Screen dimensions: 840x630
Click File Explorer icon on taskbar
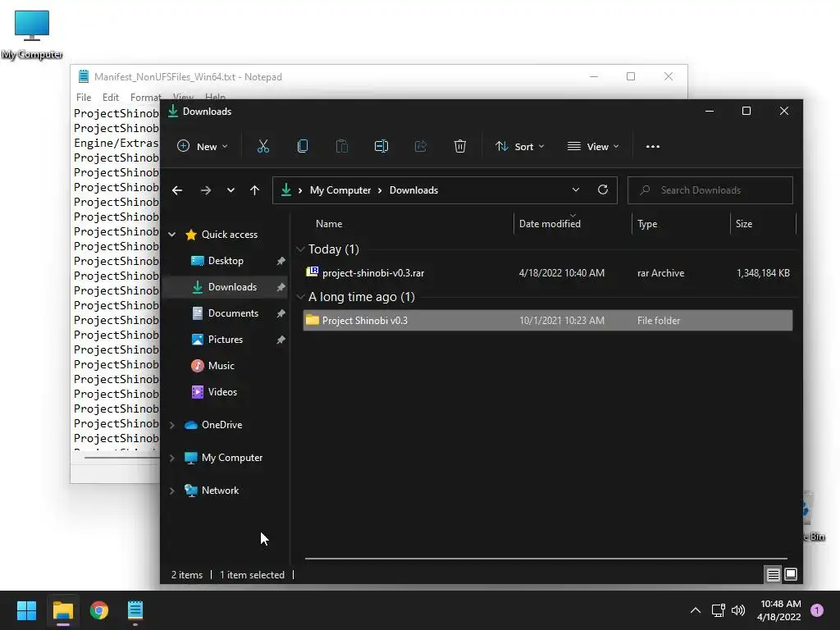point(62,610)
